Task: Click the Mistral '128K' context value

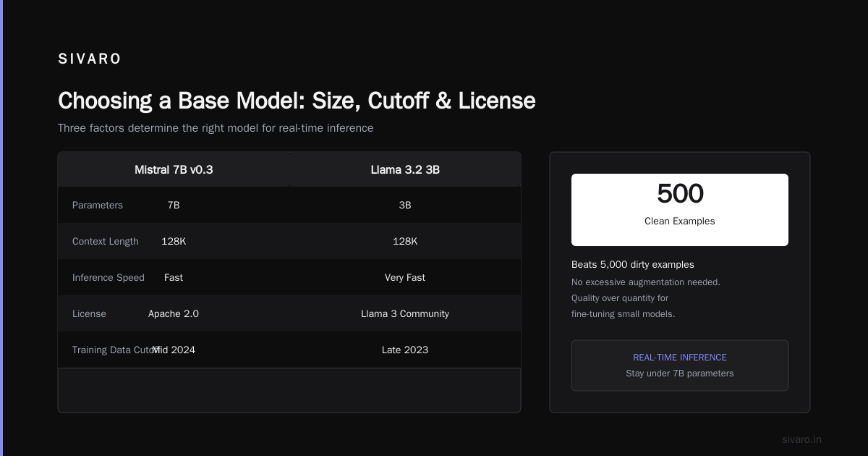Action: [174, 241]
